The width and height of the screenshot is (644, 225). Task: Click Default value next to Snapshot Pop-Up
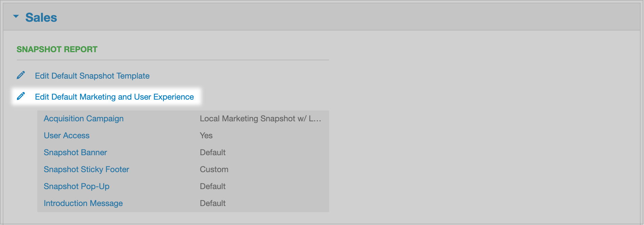[x=213, y=186]
